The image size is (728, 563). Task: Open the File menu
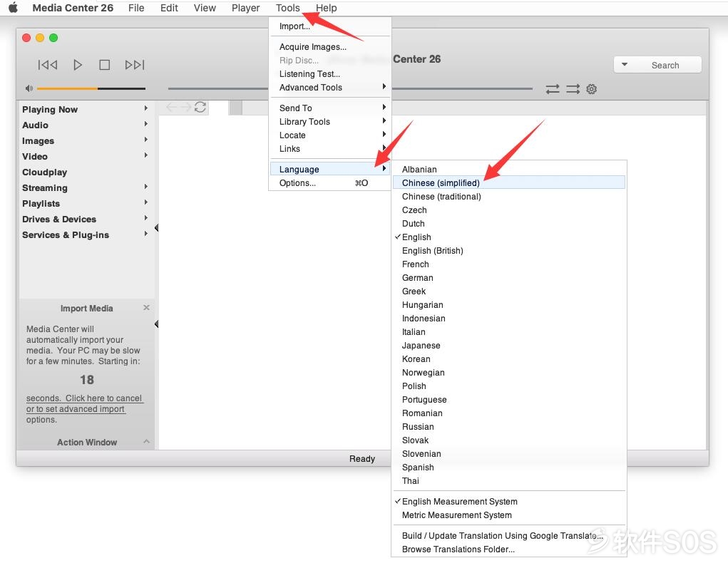(x=136, y=8)
